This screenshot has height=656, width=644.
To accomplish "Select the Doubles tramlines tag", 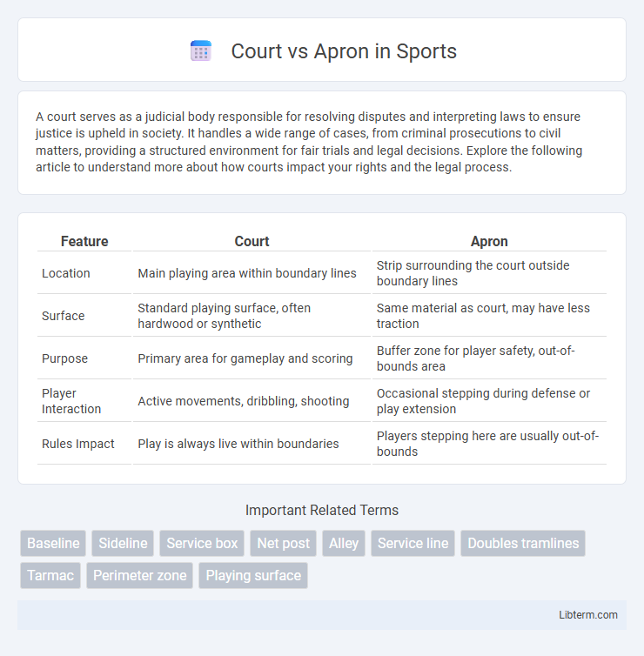I will 523,543.
